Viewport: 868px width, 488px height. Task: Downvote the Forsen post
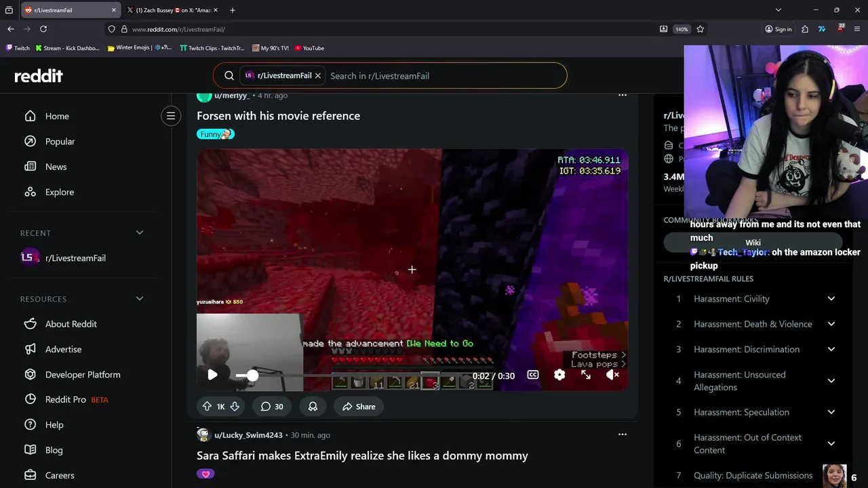pos(235,407)
